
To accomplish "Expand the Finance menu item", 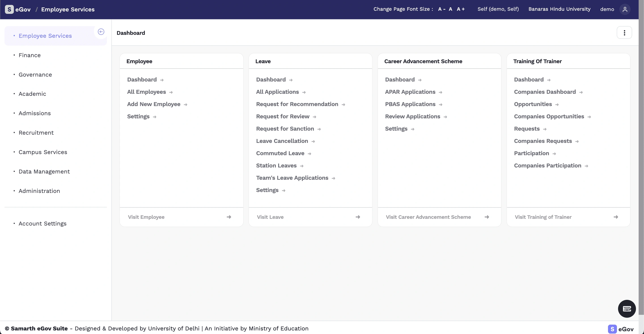I will click(29, 55).
